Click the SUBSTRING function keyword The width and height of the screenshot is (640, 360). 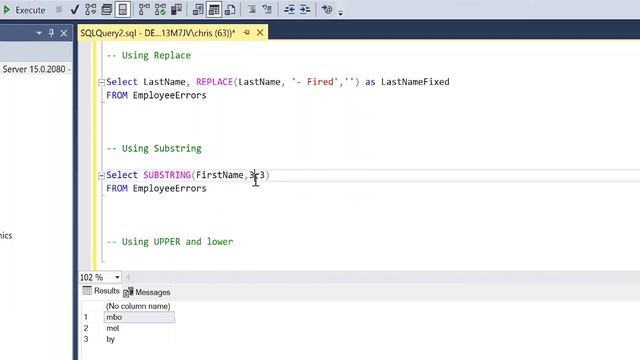tap(167, 175)
